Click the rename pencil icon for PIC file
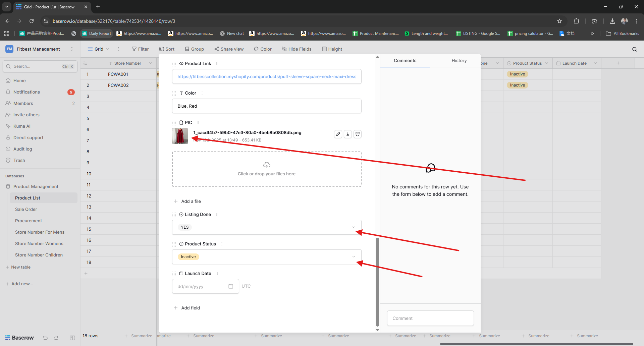This screenshot has height=346, width=644. pyautogui.click(x=338, y=134)
